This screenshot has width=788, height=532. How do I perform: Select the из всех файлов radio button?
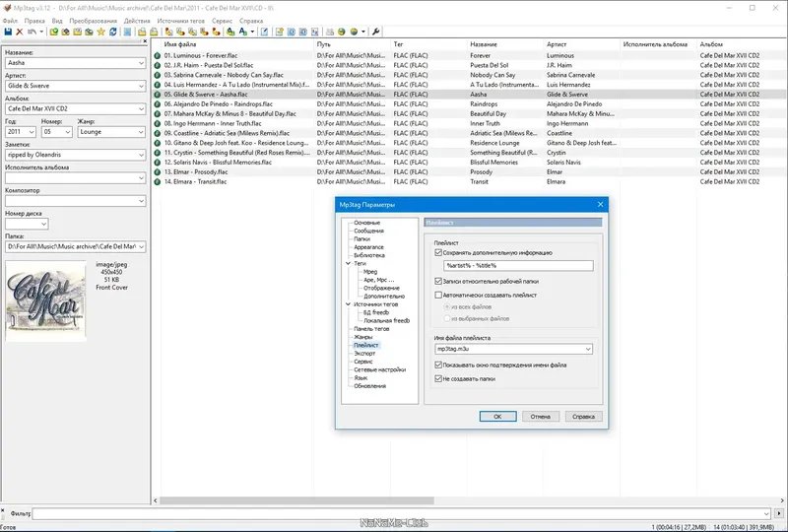point(446,306)
